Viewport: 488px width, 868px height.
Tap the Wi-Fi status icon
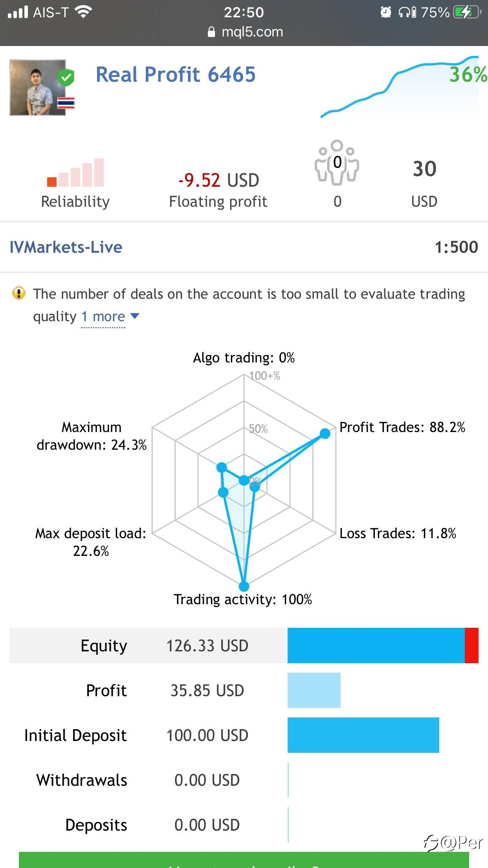(x=83, y=12)
